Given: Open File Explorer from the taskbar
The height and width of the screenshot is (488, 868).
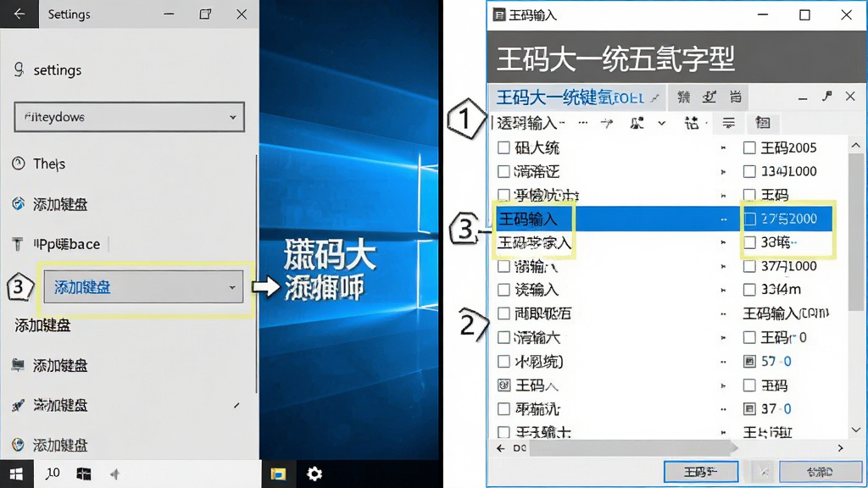Looking at the screenshot, I should coord(278,474).
